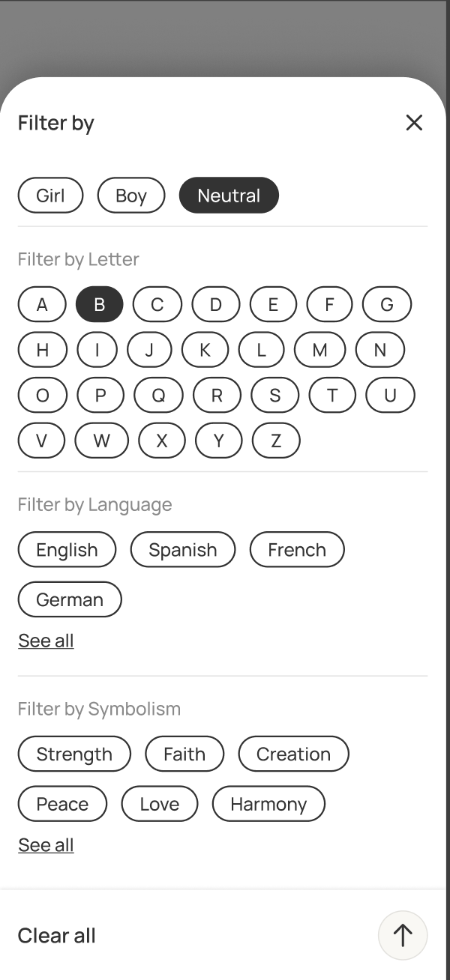This screenshot has width=450, height=980.
Task: Select the French language chip
Action: [297, 550]
